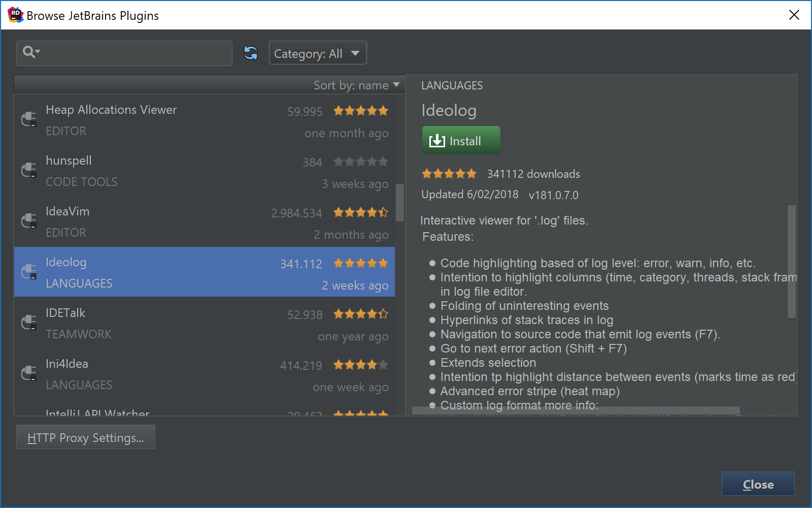Image resolution: width=812 pixels, height=508 pixels.
Task: Click the description panel horizontal scrollbar
Action: point(576,410)
